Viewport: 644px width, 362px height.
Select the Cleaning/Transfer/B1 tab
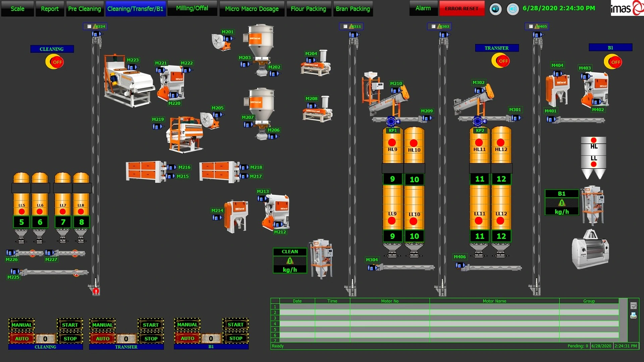(136, 9)
